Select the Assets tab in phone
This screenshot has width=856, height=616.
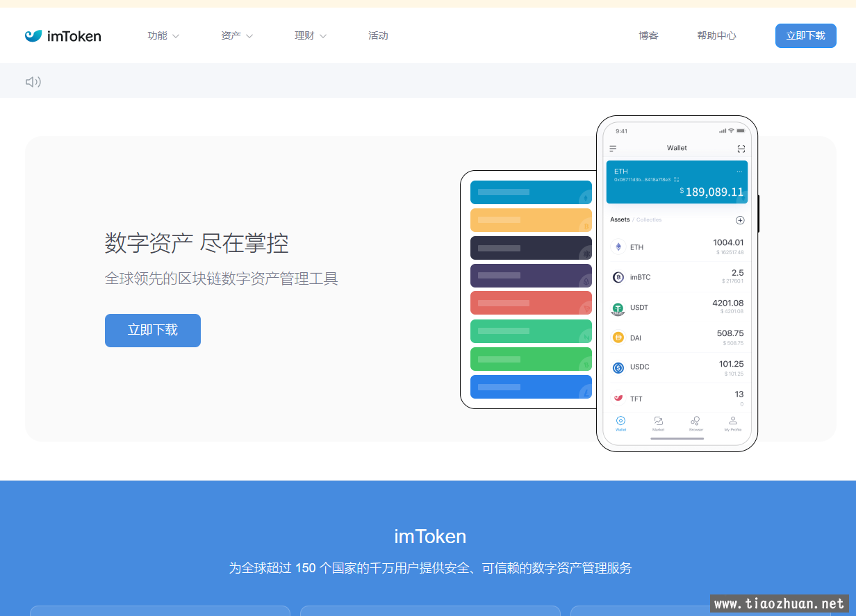coord(620,219)
